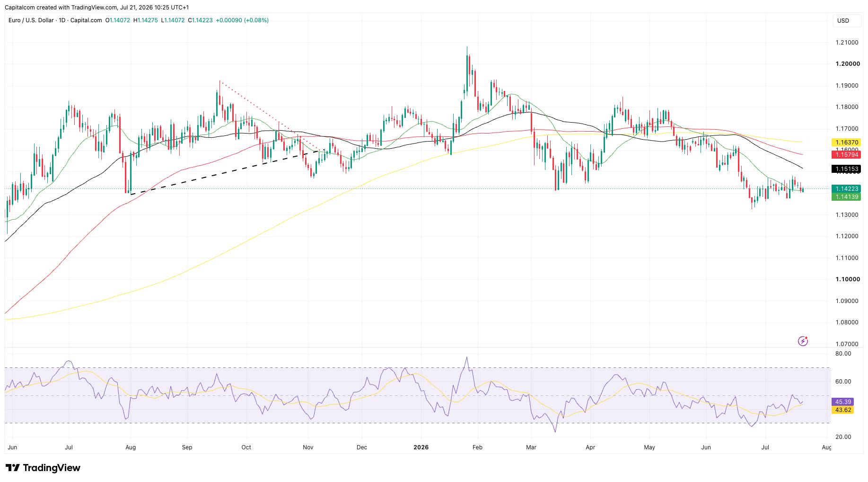868x482 pixels.
Task: Click the yellow RSI average label 43.62
Action: [843, 410]
